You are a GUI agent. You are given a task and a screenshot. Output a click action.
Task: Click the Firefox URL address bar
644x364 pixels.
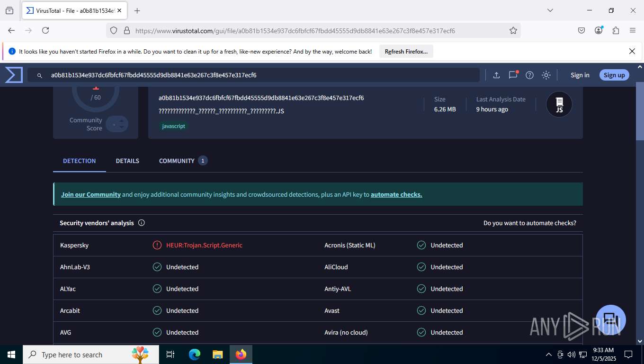coord(313,30)
